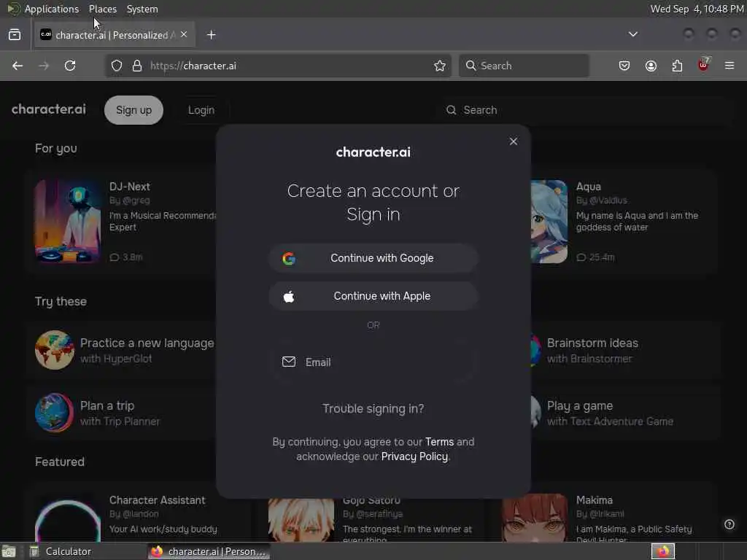Select the Email sign-in option

click(373, 362)
